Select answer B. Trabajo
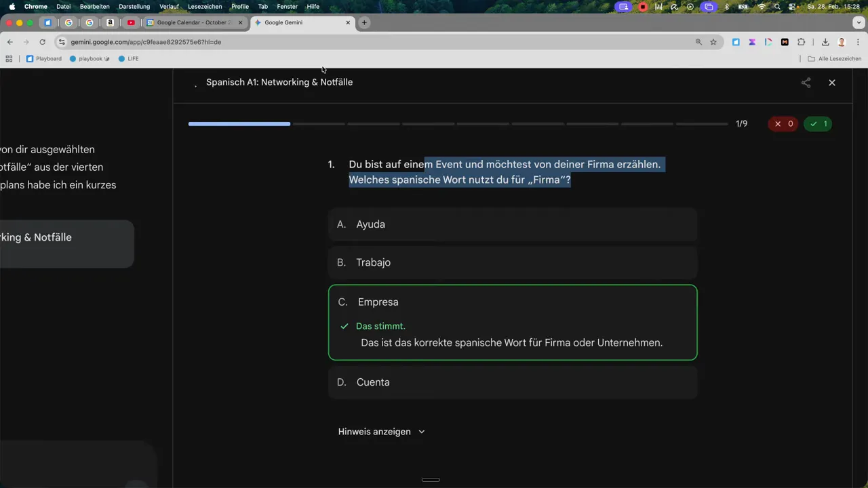 (x=512, y=262)
